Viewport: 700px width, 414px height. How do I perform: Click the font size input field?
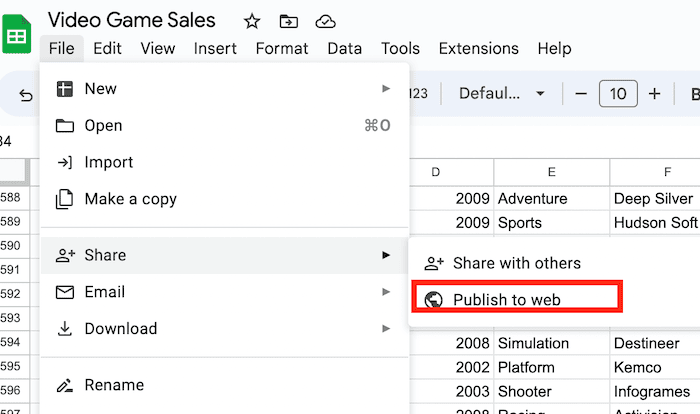pyautogui.click(x=618, y=94)
